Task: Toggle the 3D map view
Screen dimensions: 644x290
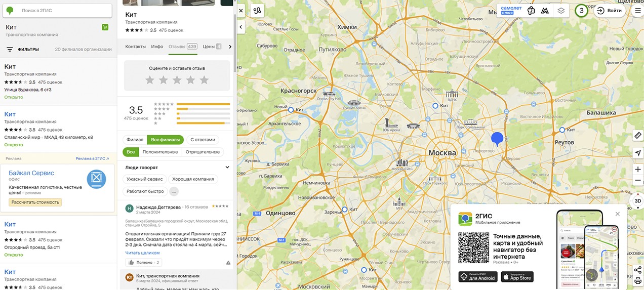Action: (637, 201)
